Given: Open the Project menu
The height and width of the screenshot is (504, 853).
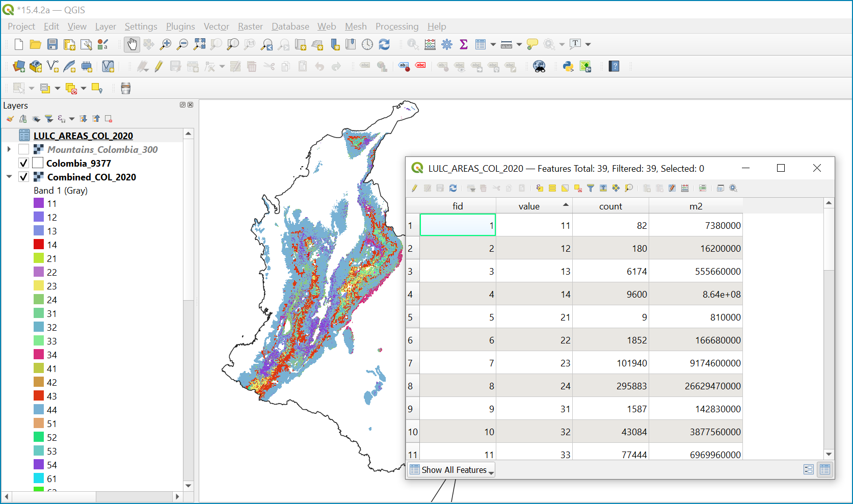Looking at the screenshot, I should tap(21, 26).
